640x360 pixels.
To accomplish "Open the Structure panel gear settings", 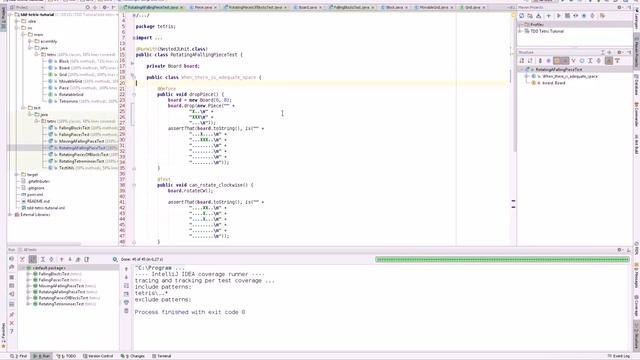I will 620,53.
